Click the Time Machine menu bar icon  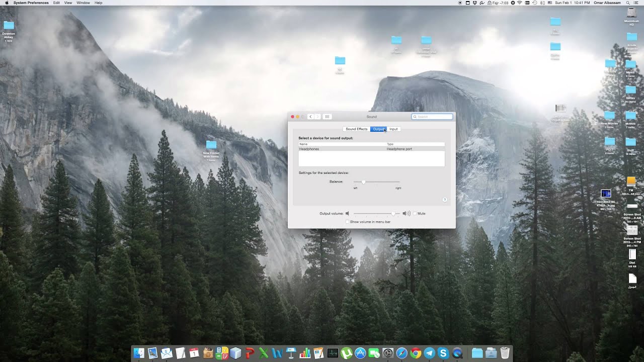[x=535, y=3]
